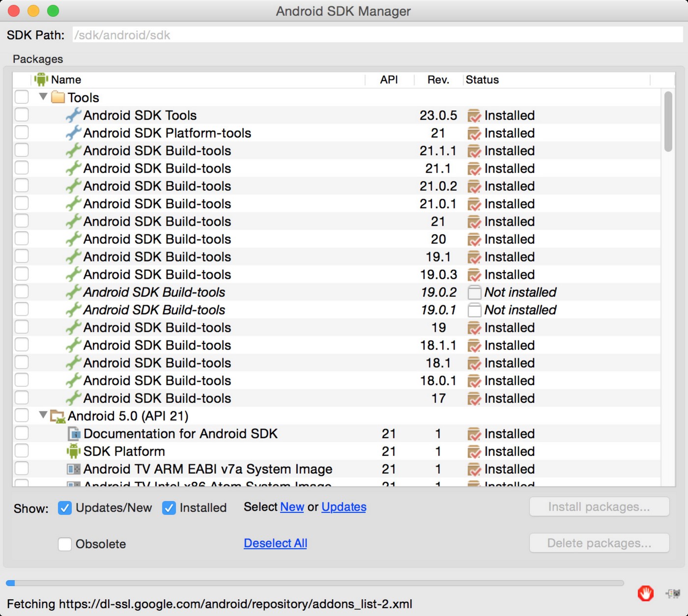
Task: Check the Android SDK Platform-tools checkbox
Action: 22,132
